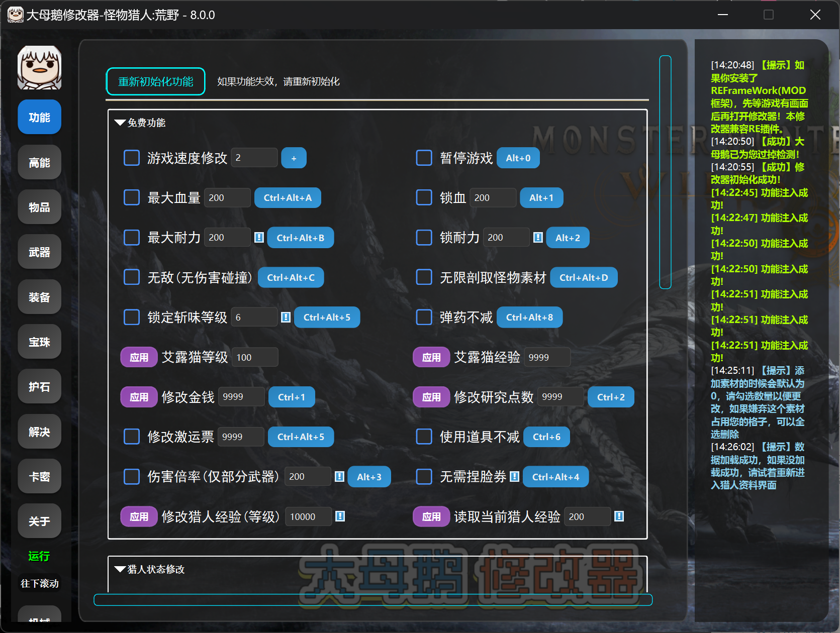Image resolution: width=840 pixels, height=633 pixels.
Task: Click info icon next to 最大耐力 field
Action: 259,238
